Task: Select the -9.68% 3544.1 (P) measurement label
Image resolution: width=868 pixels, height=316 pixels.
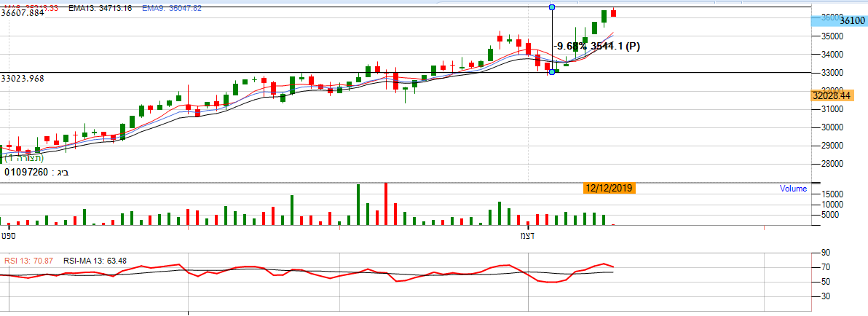Action: (596, 47)
